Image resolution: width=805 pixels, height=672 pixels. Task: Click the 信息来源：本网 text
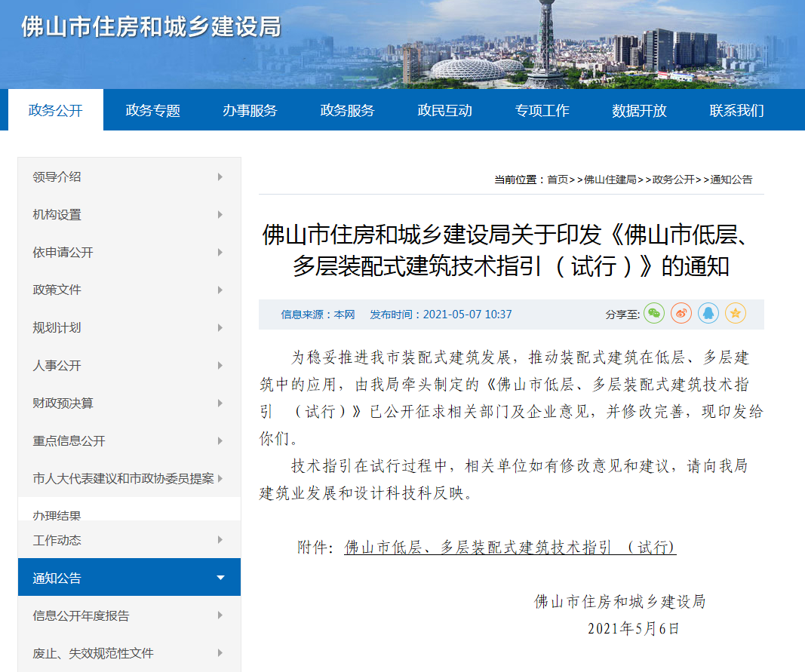pos(318,315)
